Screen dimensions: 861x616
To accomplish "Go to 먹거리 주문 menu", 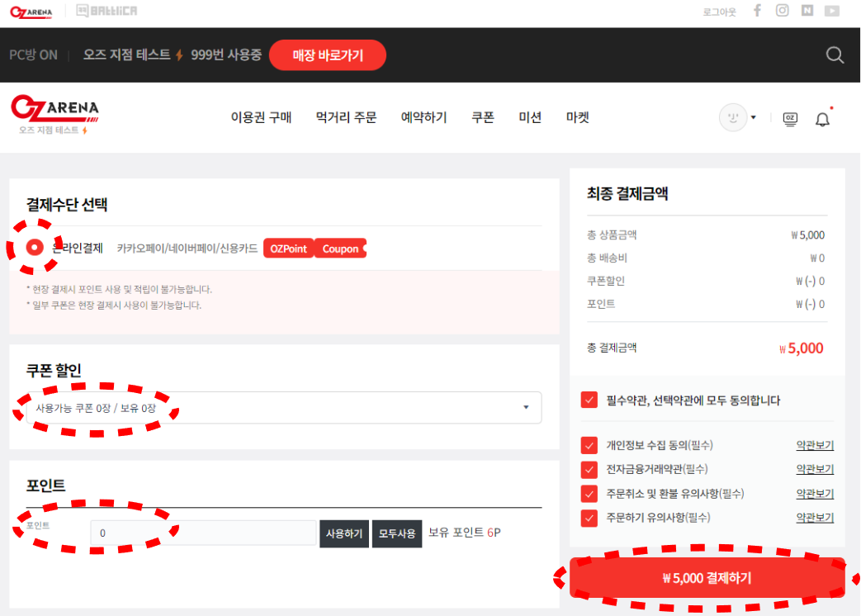I will coord(346,118).
